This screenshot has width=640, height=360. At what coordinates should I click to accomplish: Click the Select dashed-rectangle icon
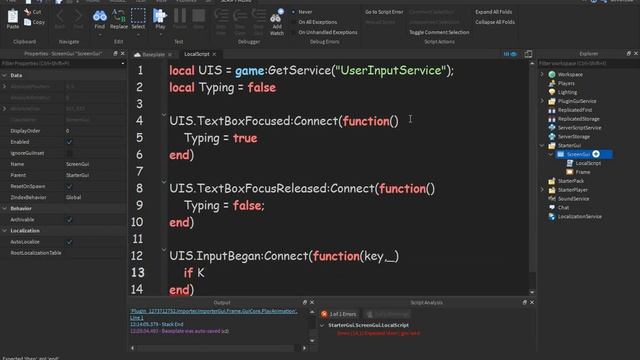(x=138, y=16)
